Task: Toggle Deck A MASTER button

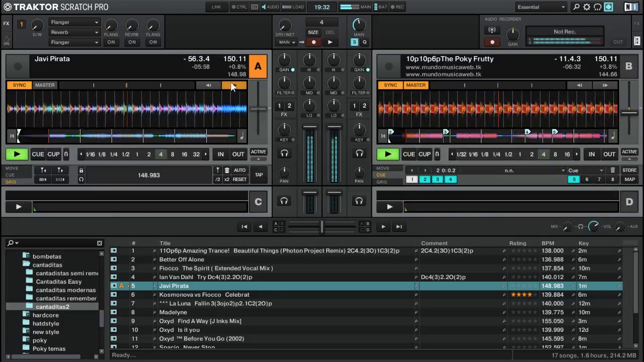Action: [45, 85]
